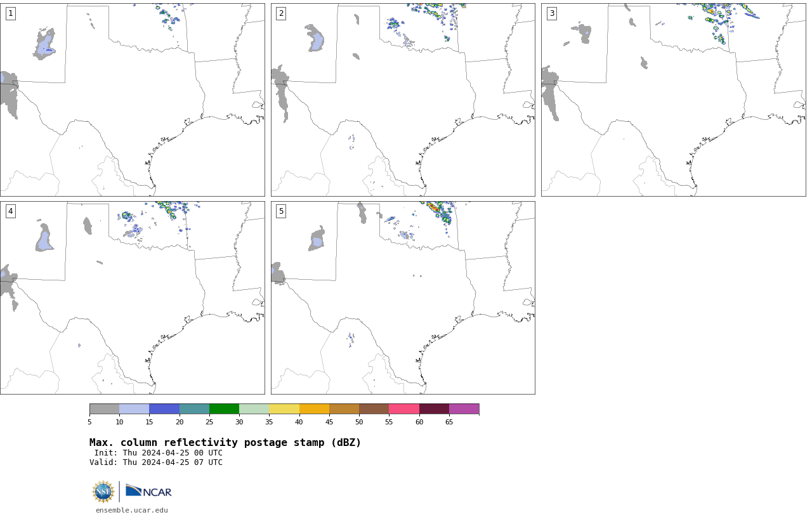
Task: Click the gray 5-10 dBZ color swatch
Action: [104, 409]
